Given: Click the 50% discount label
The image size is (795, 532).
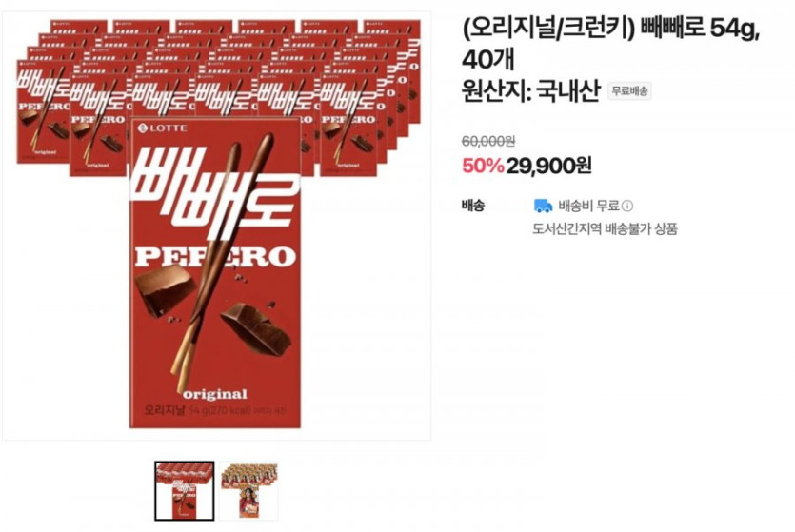Looking at the screenshot, I should [483, 166].
